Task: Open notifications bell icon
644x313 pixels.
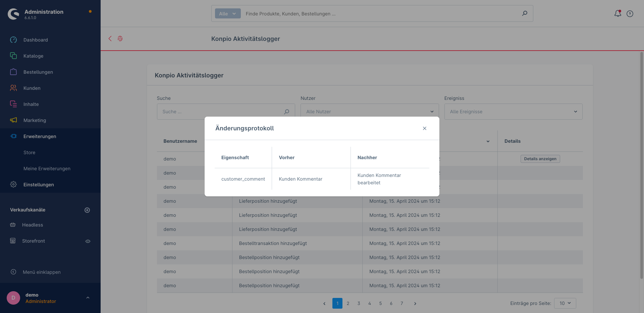Action: [x=618, y=13]
